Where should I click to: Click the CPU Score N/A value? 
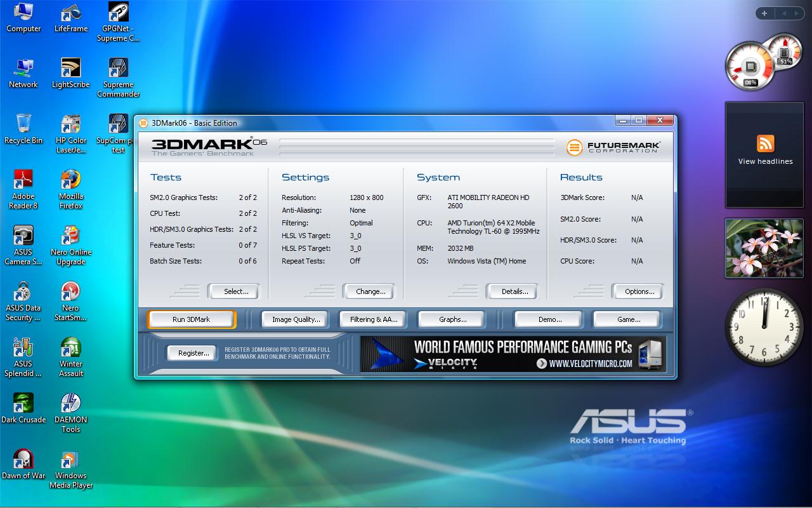637,261
